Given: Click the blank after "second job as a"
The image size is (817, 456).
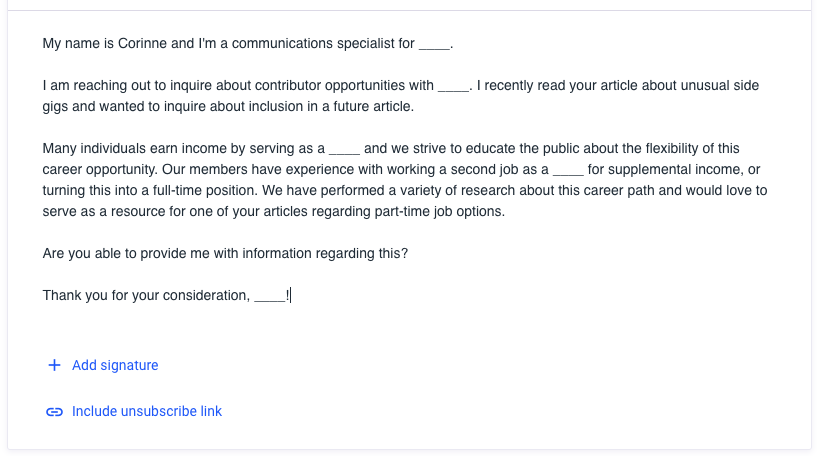Looking at the screenshot, I should (568, 171).
